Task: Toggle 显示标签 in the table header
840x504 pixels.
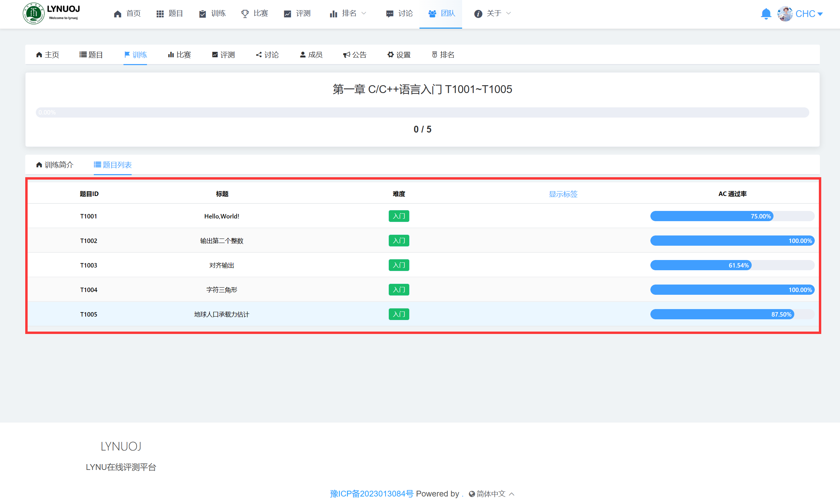Action: (563, 194)
